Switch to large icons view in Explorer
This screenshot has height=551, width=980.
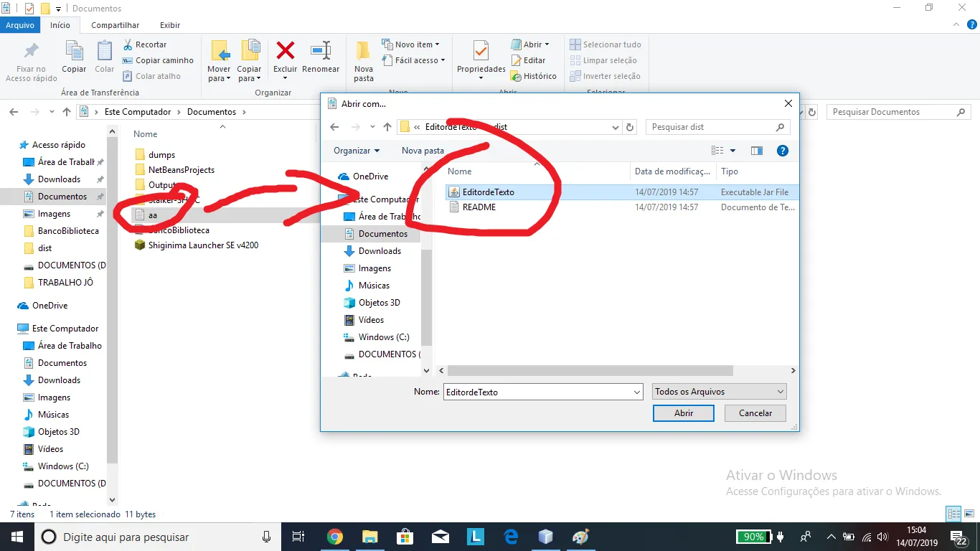tap(970, 514)
